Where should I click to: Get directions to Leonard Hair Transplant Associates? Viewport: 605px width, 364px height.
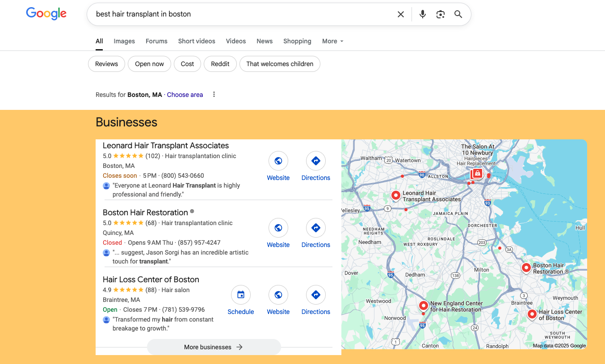coord(316,161)
